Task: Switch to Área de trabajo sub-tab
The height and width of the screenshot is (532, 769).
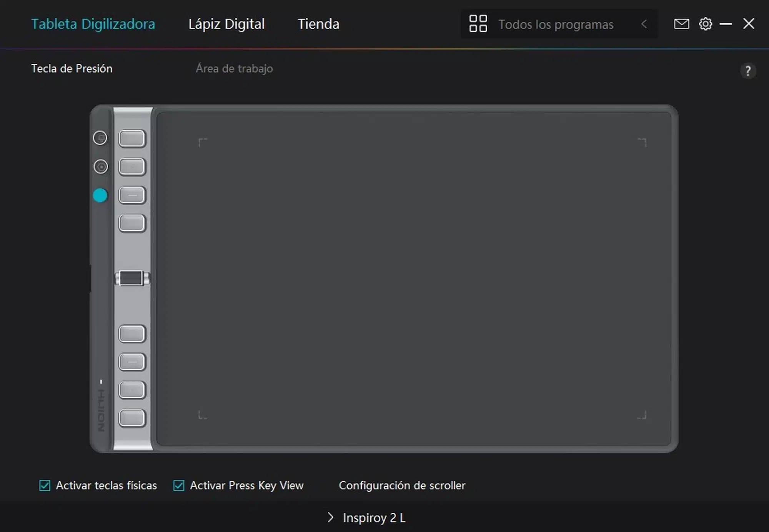Action: pyautogui.click(x=234, y=68)
